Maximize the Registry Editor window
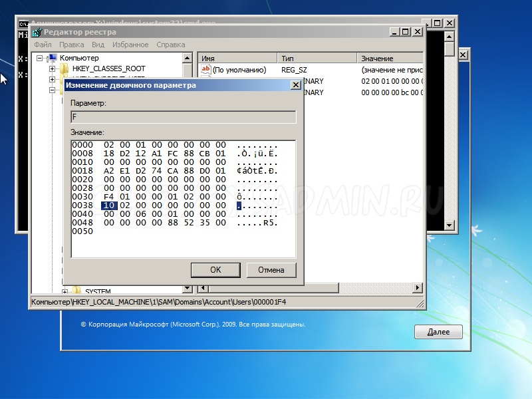 405,32
